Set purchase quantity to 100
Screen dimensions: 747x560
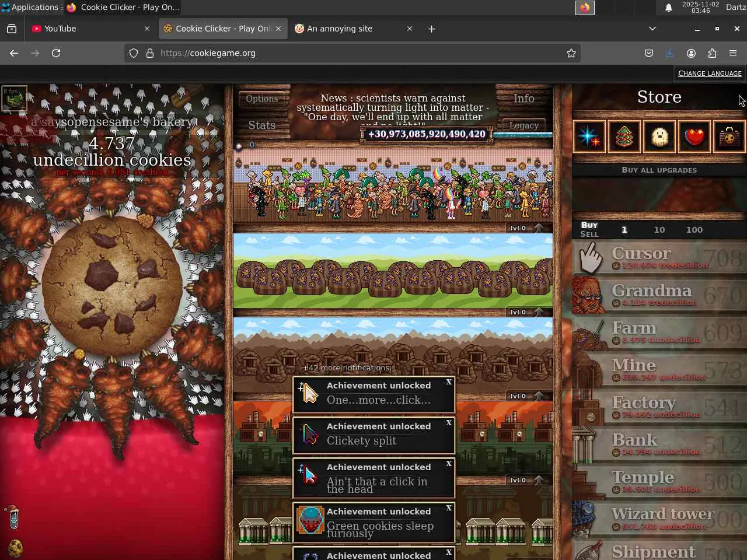694,230
